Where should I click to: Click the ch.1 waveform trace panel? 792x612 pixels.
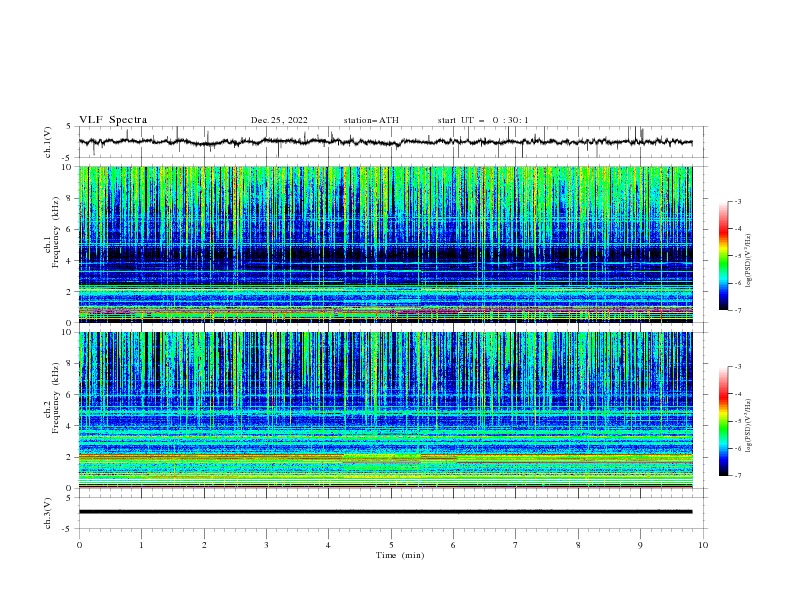(x=393, y=142)
